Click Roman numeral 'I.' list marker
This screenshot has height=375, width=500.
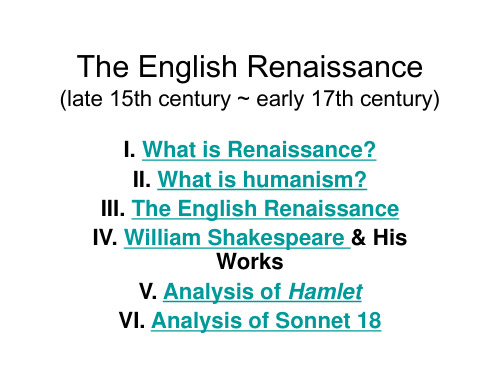(x=129, y=149)
